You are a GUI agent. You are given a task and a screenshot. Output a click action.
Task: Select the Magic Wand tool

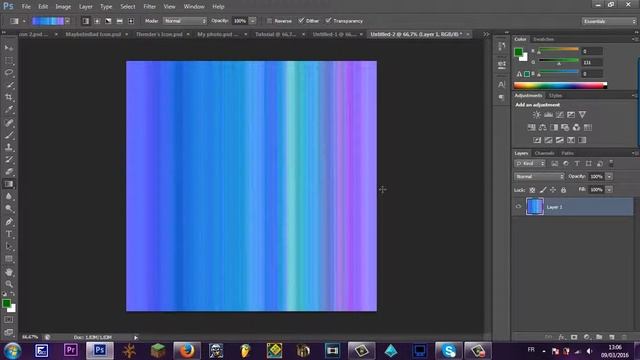(9, 85)
